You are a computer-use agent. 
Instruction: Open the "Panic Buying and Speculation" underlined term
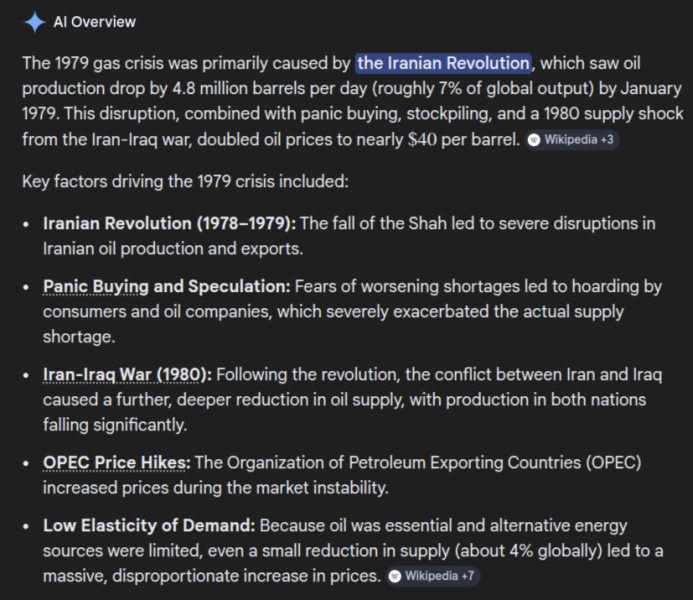point(166,287)
